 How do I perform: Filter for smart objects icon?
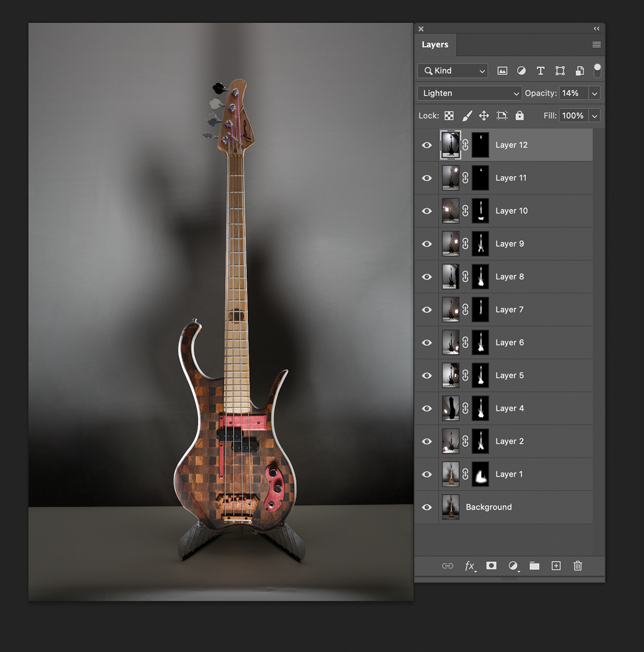(x=580, y=71)
